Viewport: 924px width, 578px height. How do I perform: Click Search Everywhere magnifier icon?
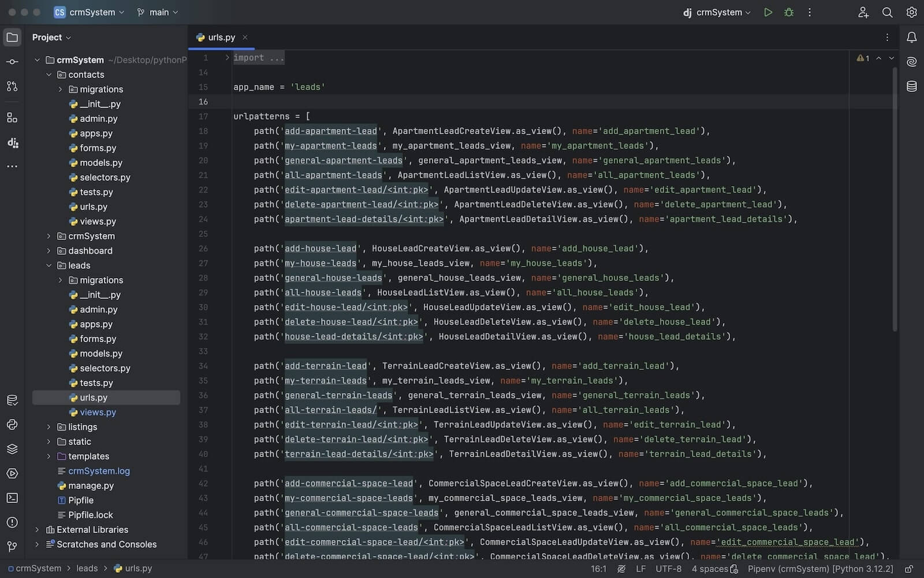pyautogui.click(x=887, y=12)
